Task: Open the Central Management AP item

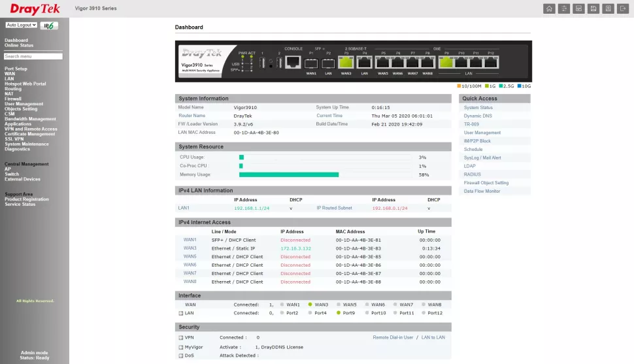Action: [x=8, y=169]
